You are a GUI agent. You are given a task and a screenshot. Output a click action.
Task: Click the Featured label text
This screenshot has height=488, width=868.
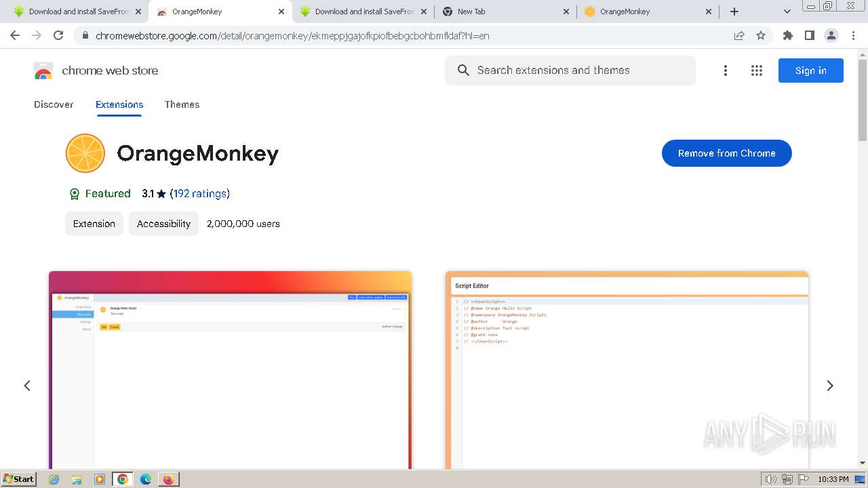point(108,194)
